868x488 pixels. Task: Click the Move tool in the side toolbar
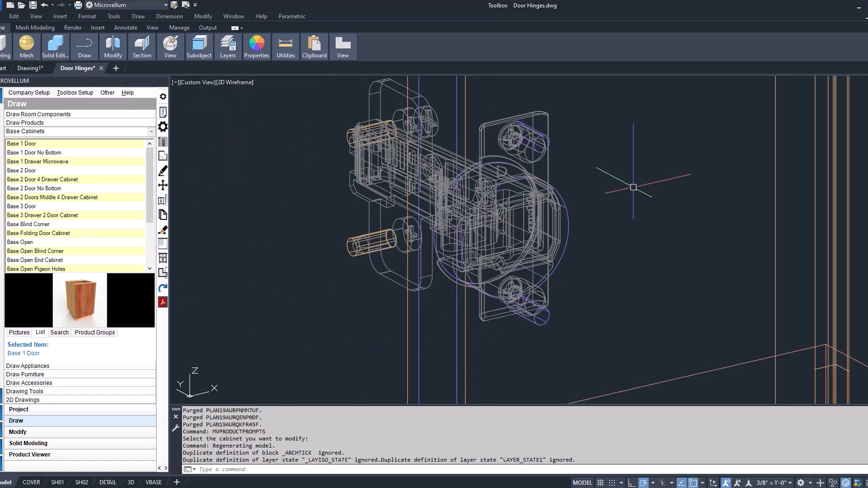(x=163, y=185)
